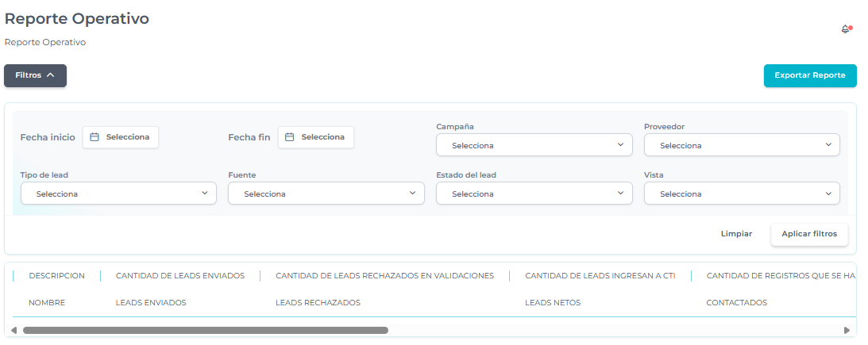Click the calendar icon for Fecha inicio
Screen dimensions: 868x345
(x=95, y=137)
